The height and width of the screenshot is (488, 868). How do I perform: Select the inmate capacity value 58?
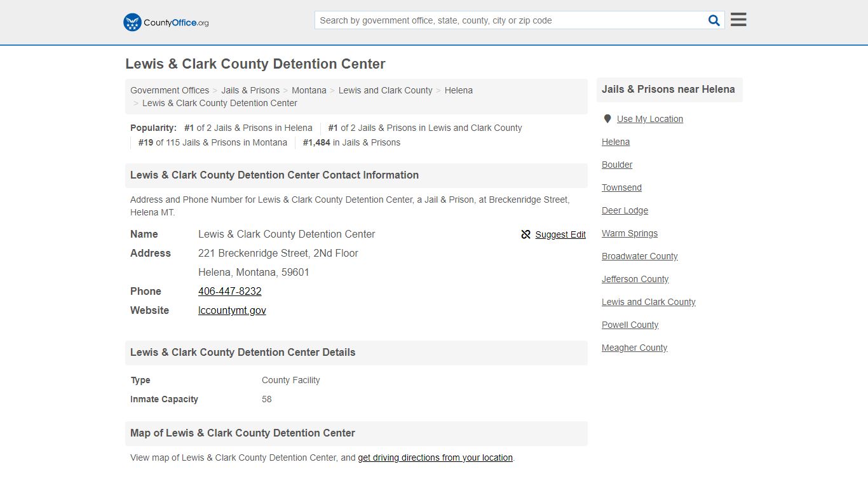(x=267, y=399)
